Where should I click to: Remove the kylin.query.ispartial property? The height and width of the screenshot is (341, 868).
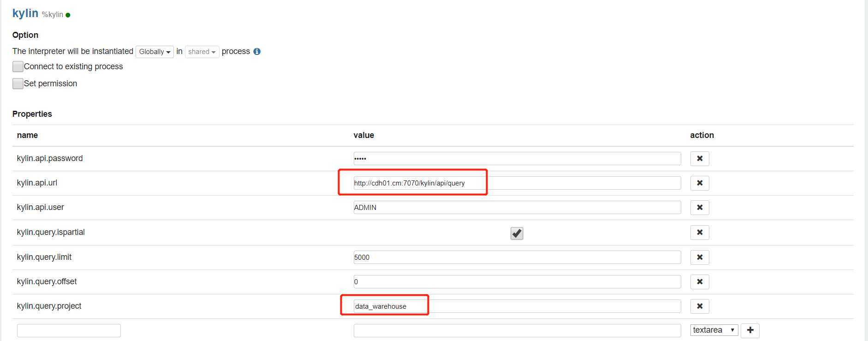(700, 232)
